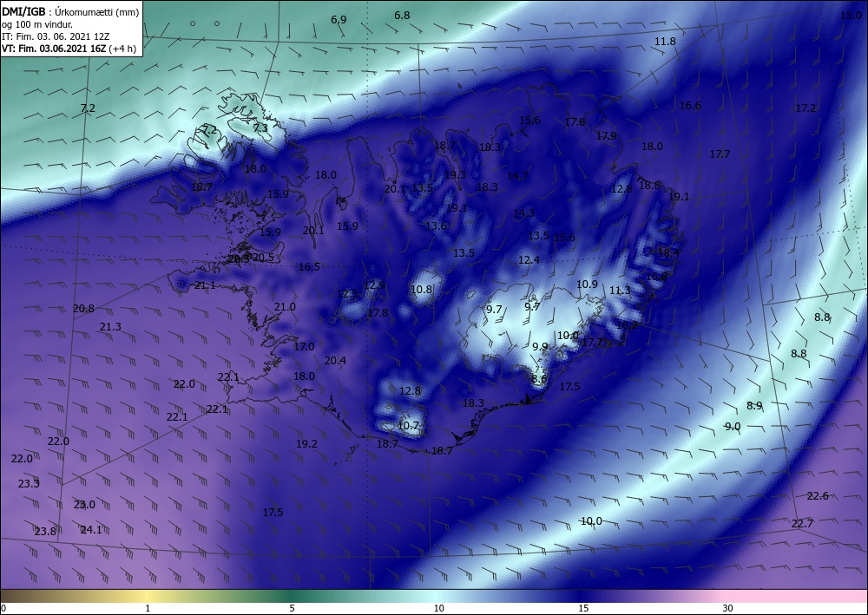The image size is (868, 615).
Task: Click the '15' tick label on the color scale
Action: 583,608
